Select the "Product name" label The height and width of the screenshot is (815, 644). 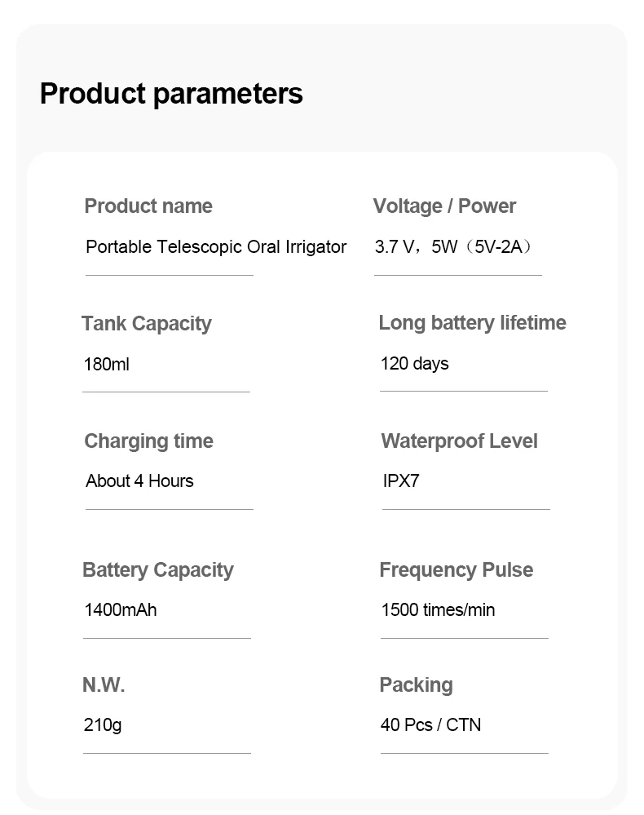(x=148, y=206)
